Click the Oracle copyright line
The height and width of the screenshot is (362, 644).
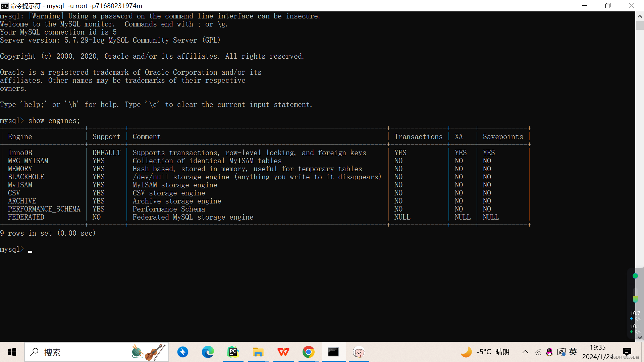pos(152,56)
